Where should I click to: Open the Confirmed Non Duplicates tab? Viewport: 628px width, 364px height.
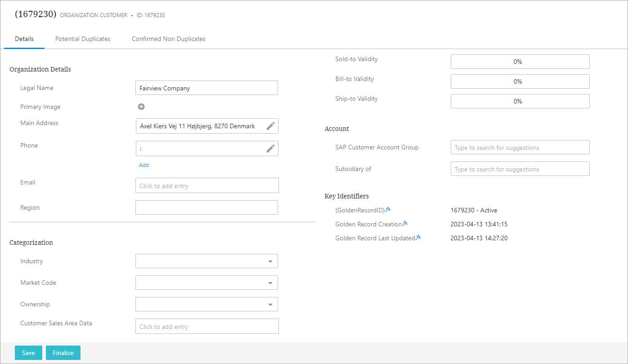pyautogui.click(x=168, y=39)
